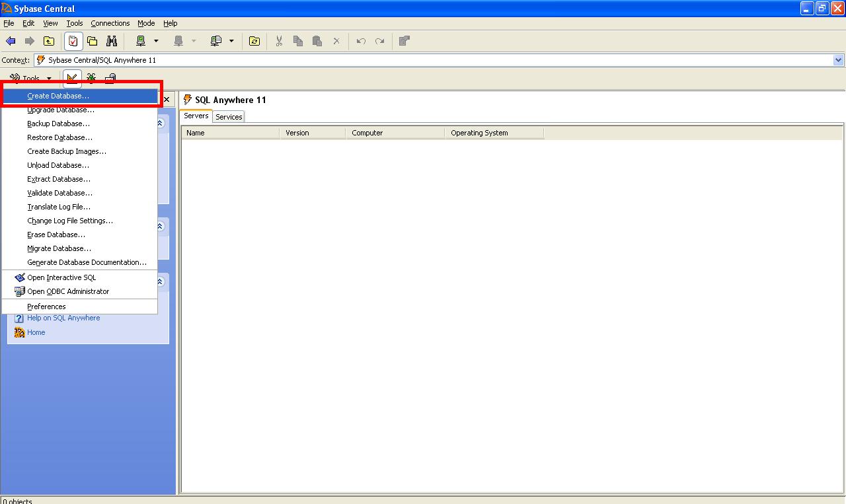Open Interactive SQL via its small toolbar icon
This screenshot has width=846, height=504.
coord(71,78)
